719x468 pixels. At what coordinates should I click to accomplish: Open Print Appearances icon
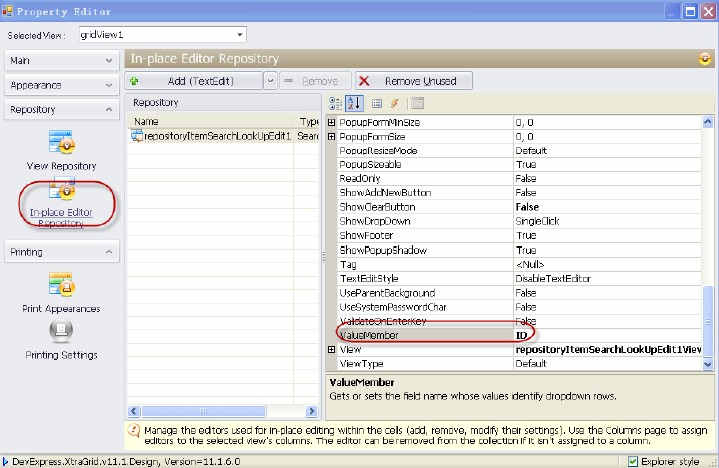point(62,284)
